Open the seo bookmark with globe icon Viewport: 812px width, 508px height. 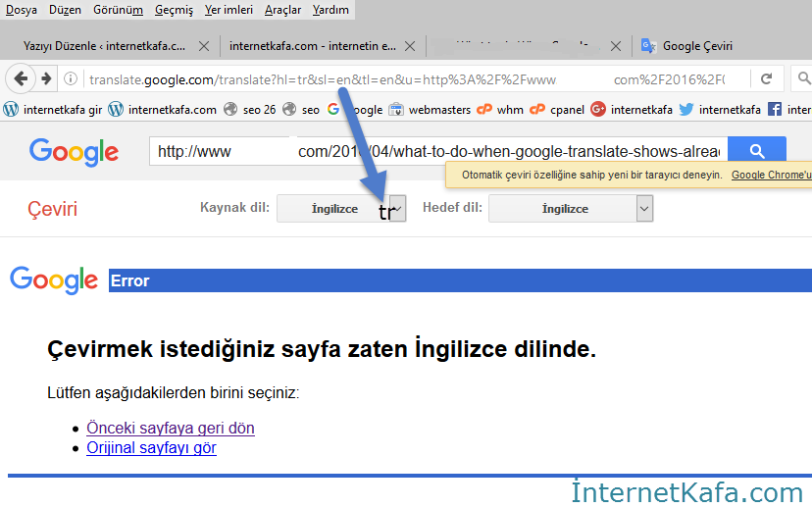pos(301,109)
